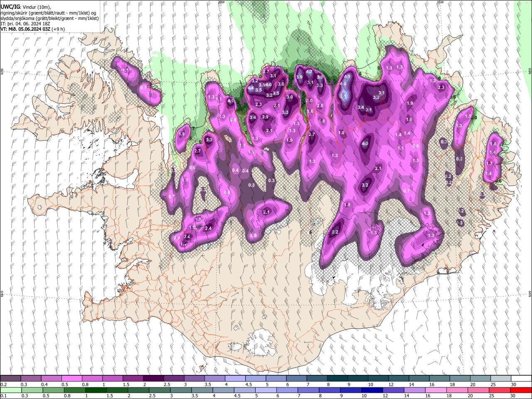Click the '4.5' label on the upper snow scale
The width and height of the screenshot is (532, 399).
(249, 384)
